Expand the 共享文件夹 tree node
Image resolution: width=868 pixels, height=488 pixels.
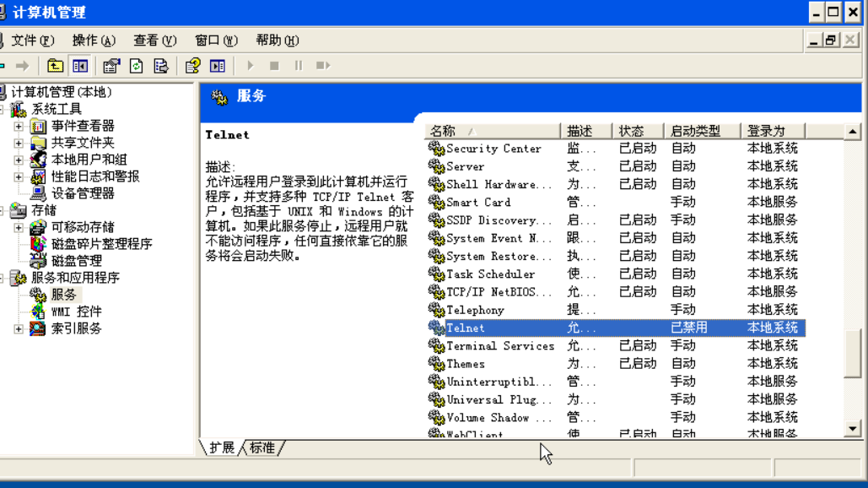tap(19, 144)
